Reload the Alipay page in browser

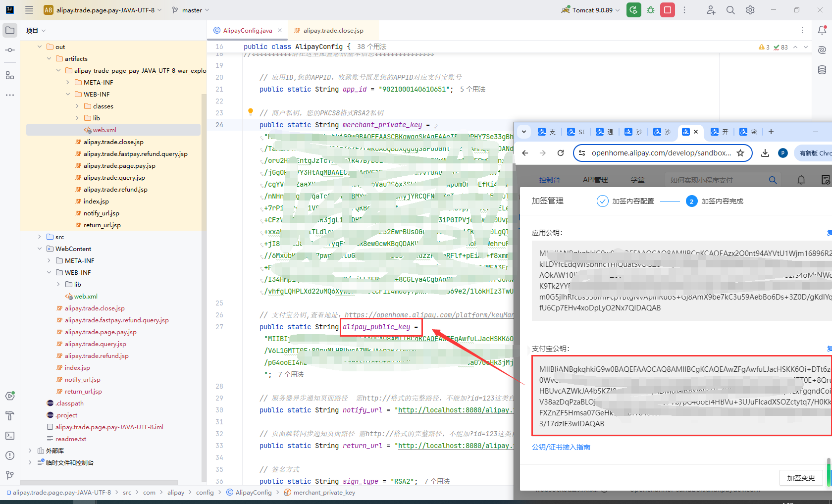click(x=561, y=153)
